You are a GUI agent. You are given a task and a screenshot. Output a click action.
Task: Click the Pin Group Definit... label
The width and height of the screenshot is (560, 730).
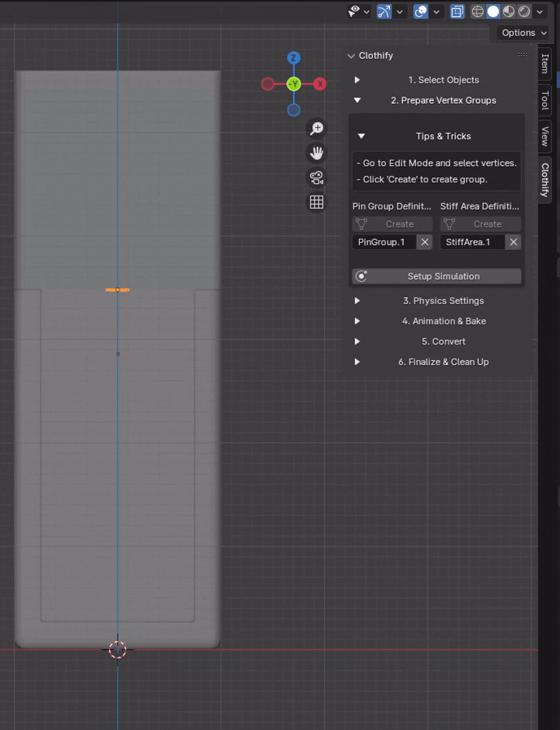pyautogui.click(x=392, y=206)
